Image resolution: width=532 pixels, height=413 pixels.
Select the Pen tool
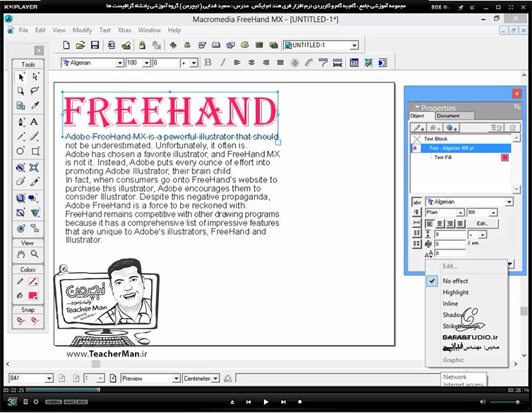(21, 122)
